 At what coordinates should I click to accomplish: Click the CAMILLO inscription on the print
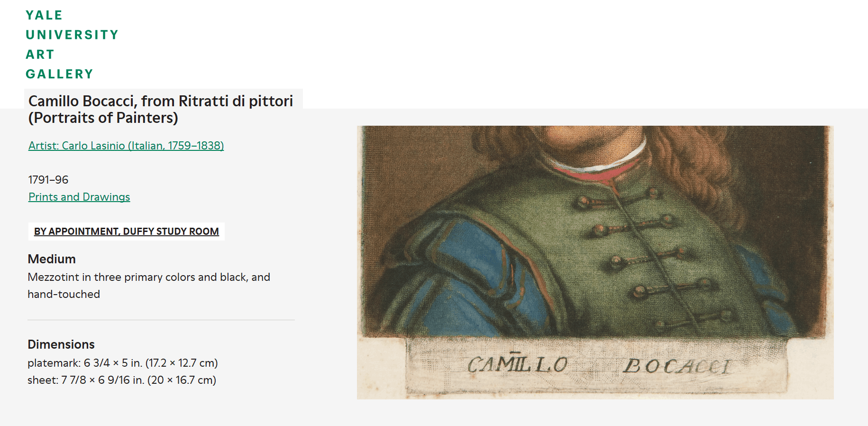(x=517, y=364)
